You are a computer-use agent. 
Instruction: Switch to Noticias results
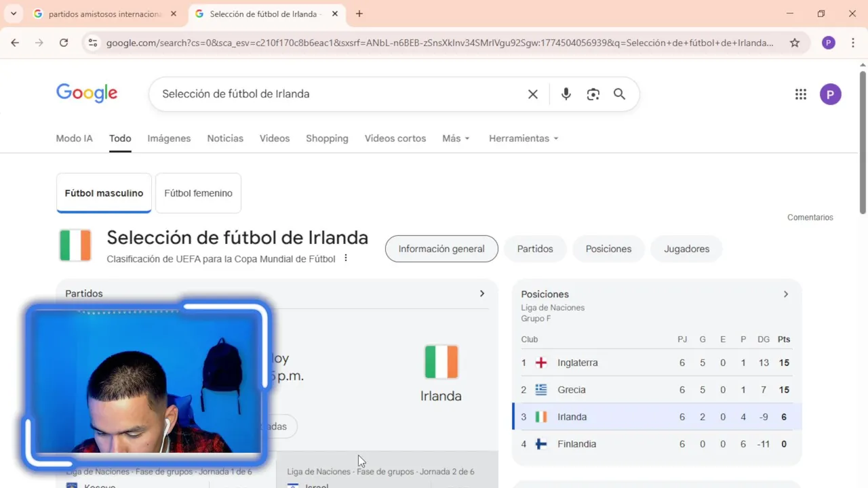(225, 138)
